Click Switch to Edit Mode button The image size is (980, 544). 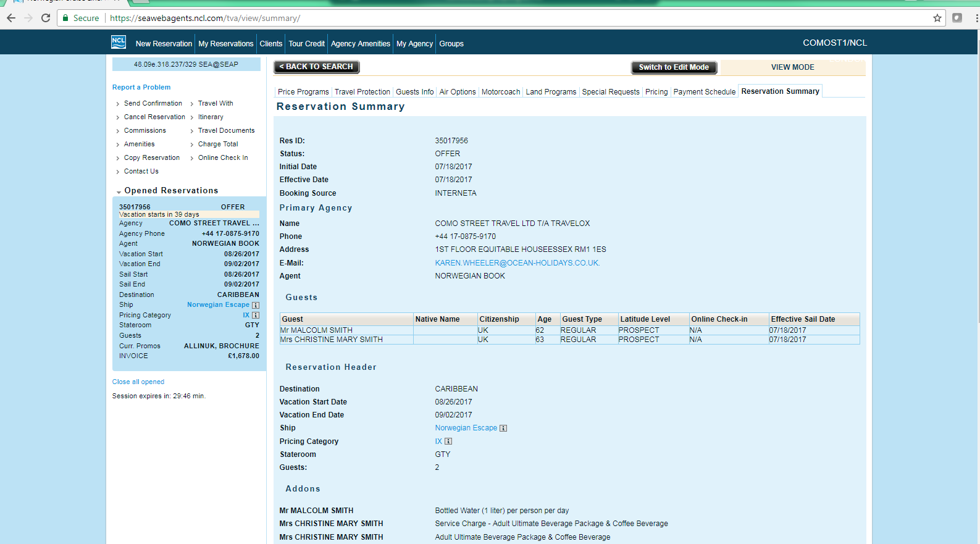[x=674, y=67]
